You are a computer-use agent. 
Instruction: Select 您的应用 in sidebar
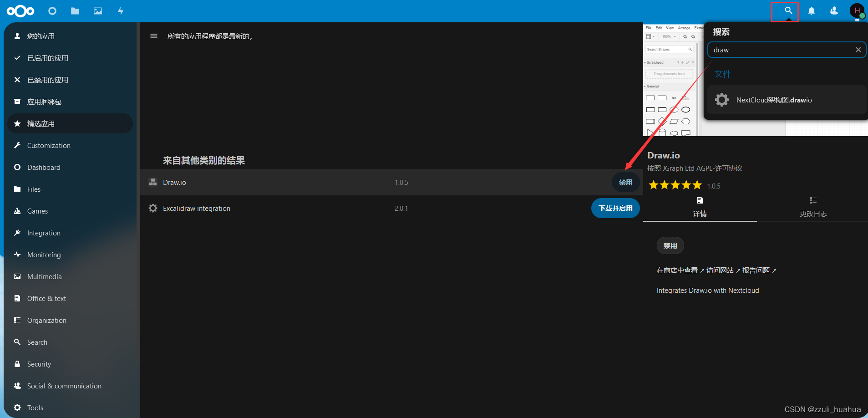tap(70, 36)
